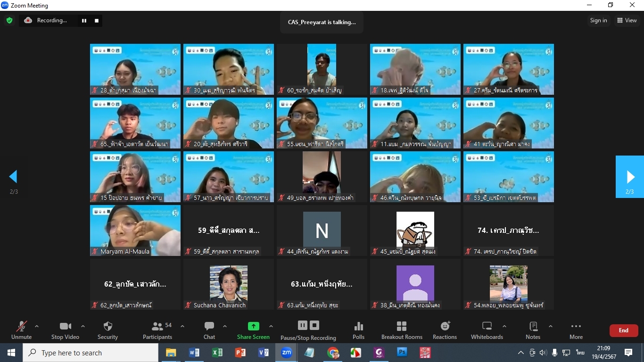Expand audio options arrow beside Unmute
The width and height of the screenshot is (644, 362).
coord(37,326)
